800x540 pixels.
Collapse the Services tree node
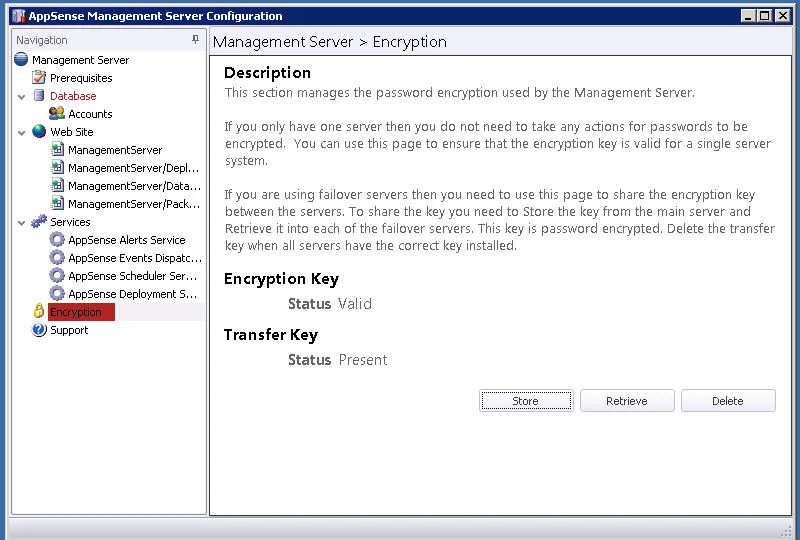[21, 223]
